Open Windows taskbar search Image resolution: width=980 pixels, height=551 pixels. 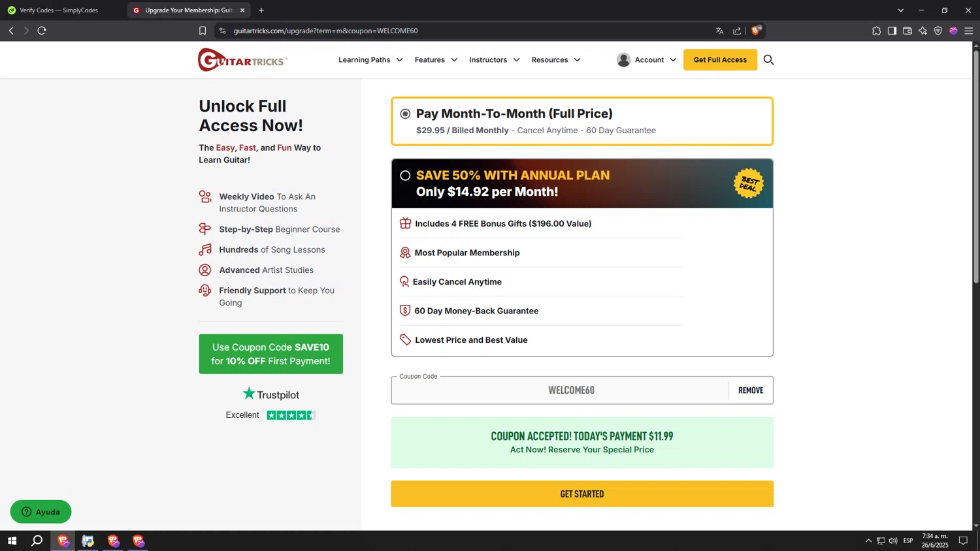click(x=37, y=541)
